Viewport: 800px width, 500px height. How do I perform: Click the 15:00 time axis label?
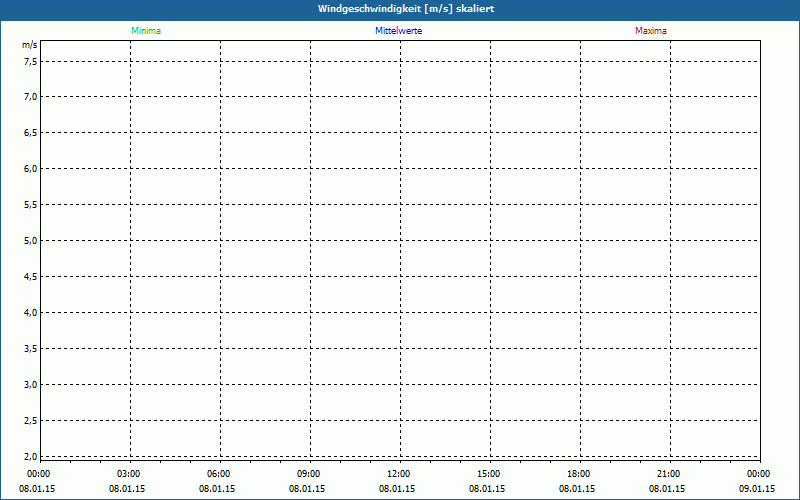pos(489,474)
